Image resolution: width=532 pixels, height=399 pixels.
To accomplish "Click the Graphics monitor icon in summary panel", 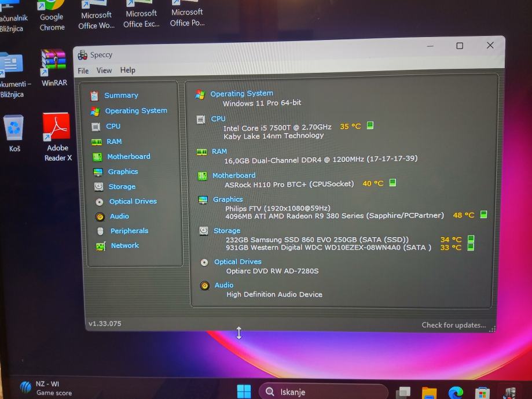I will [203, 200].
